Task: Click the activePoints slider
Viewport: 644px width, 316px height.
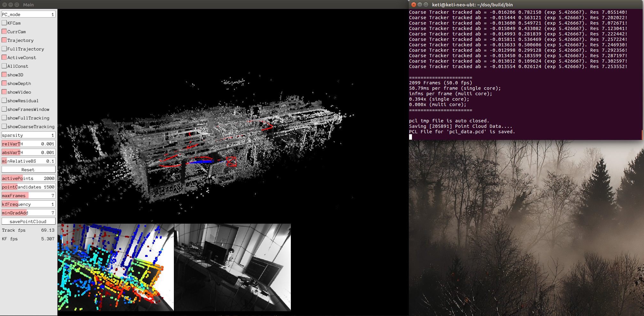Action: click(x=28, y=178)
